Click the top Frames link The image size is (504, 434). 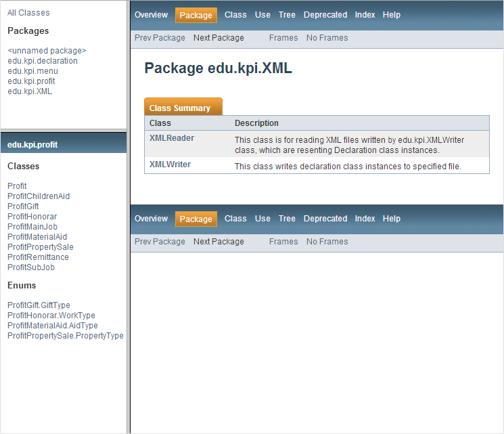tap(283, 38)
